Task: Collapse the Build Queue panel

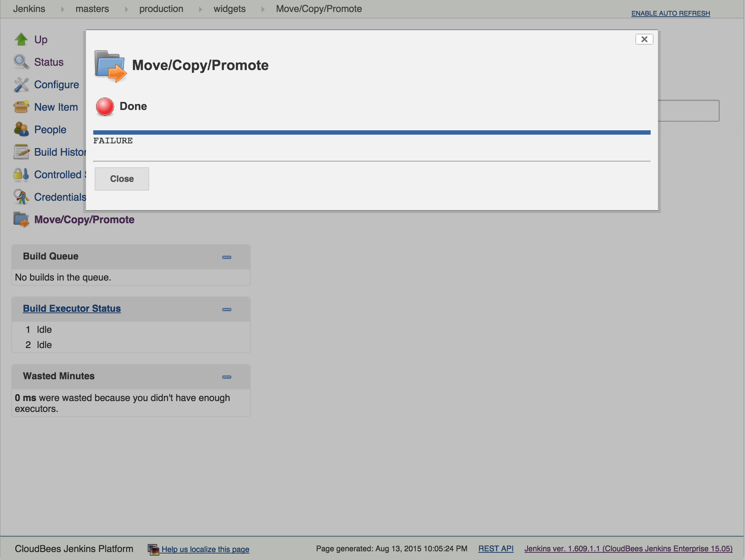Action: 227,257
